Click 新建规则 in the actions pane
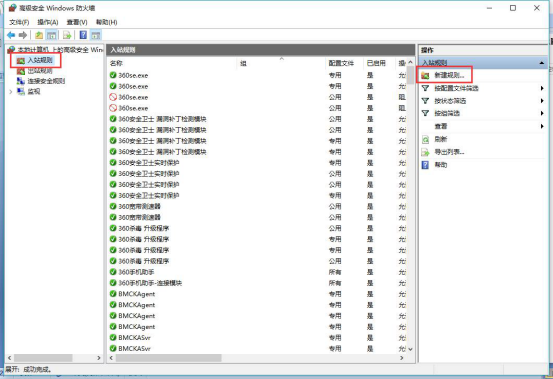This screenshot has width=553, height=379. coord(449,75)
